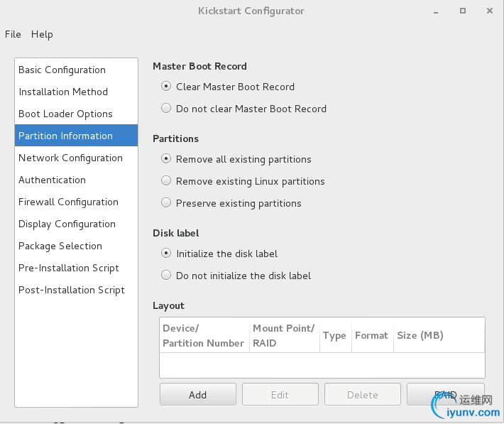This screenshot has width=504, height=424.
Task: Go to Basic Configuration section
Action: click(62, 70)
